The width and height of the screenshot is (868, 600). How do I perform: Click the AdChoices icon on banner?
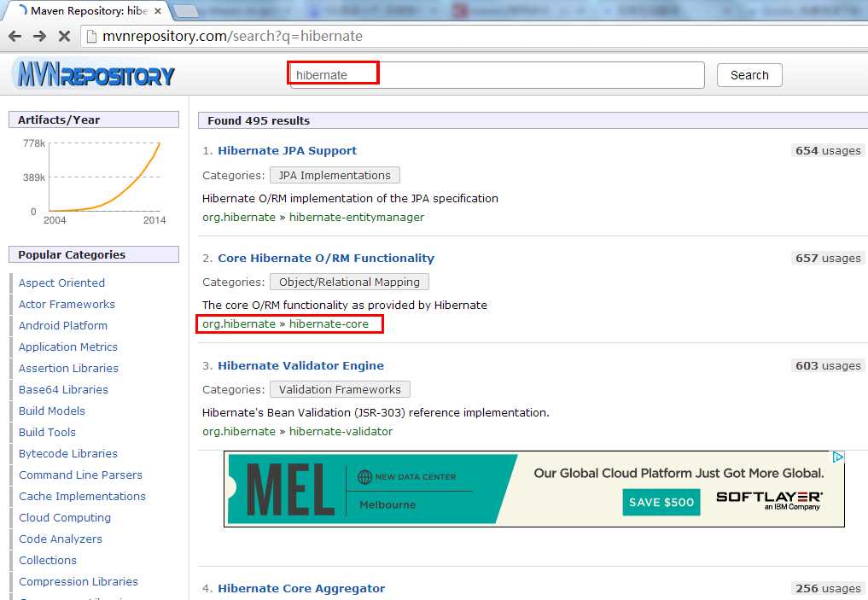tap(837, 457)
